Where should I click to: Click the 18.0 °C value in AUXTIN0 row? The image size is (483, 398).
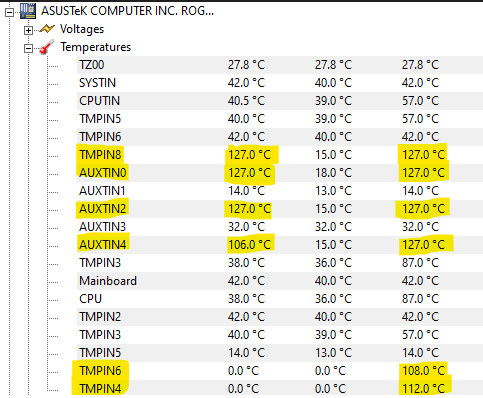[333, 173]
